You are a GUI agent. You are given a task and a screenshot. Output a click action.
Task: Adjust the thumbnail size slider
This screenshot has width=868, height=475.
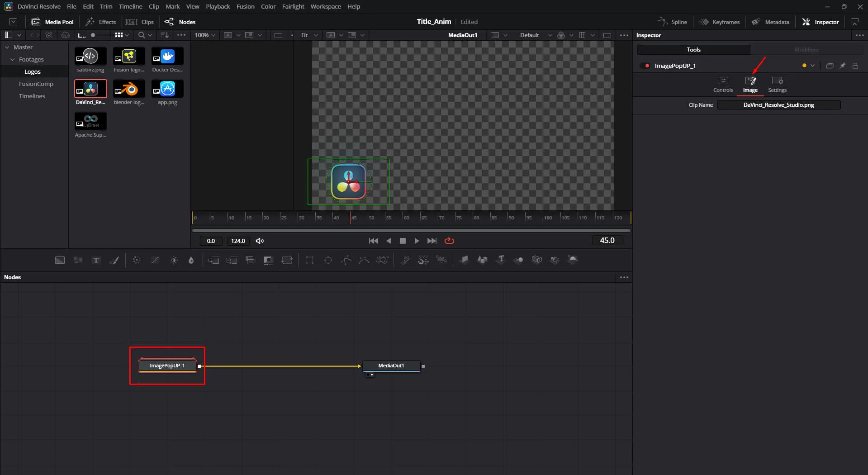point(93,35)
